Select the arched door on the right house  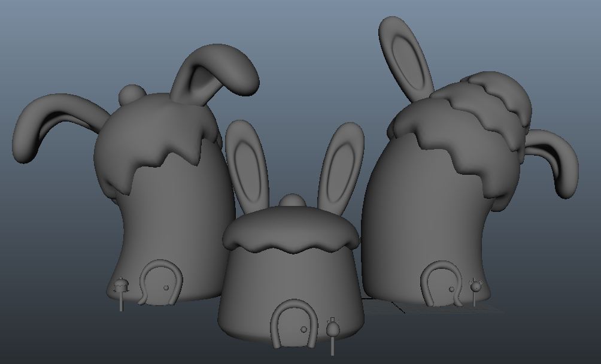441,284
